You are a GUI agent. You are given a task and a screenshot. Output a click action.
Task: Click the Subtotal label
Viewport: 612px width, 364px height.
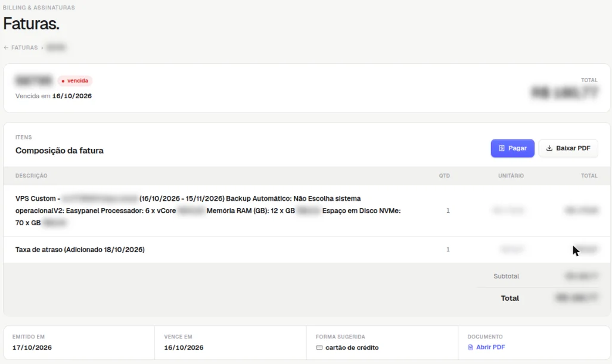tap(507, 276)
